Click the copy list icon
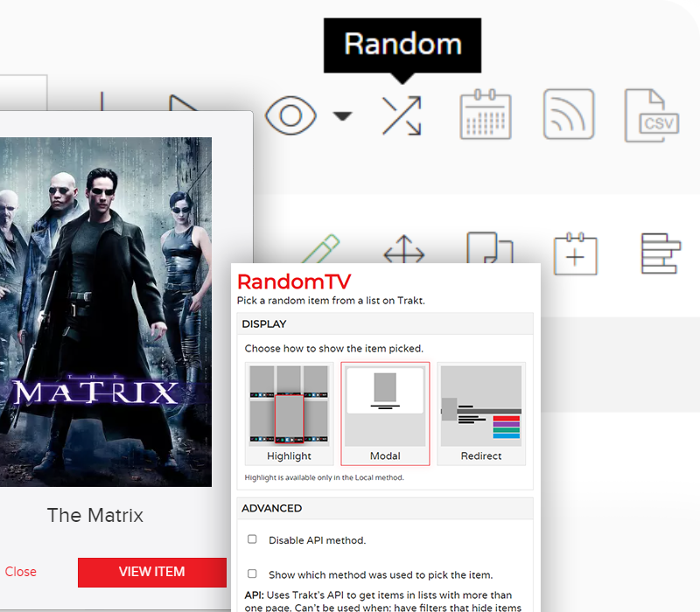The width and height of the screenshot is (700, 612). click(490, 247)
